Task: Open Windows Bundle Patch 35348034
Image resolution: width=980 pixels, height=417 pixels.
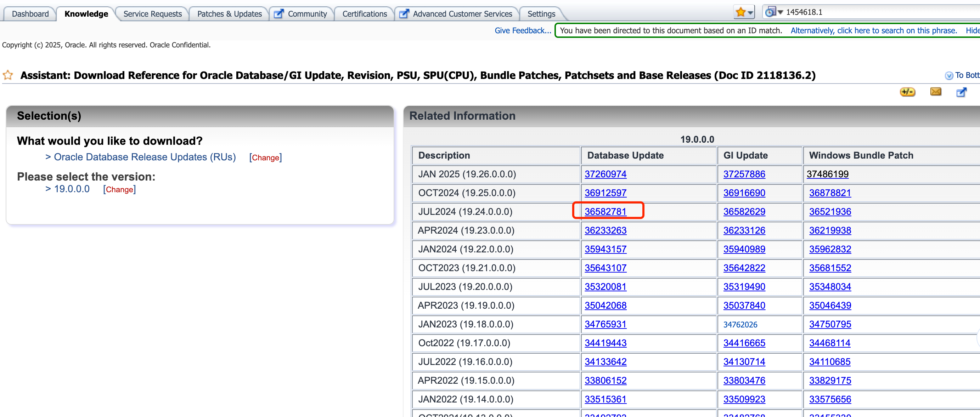Action: [830, 287]
